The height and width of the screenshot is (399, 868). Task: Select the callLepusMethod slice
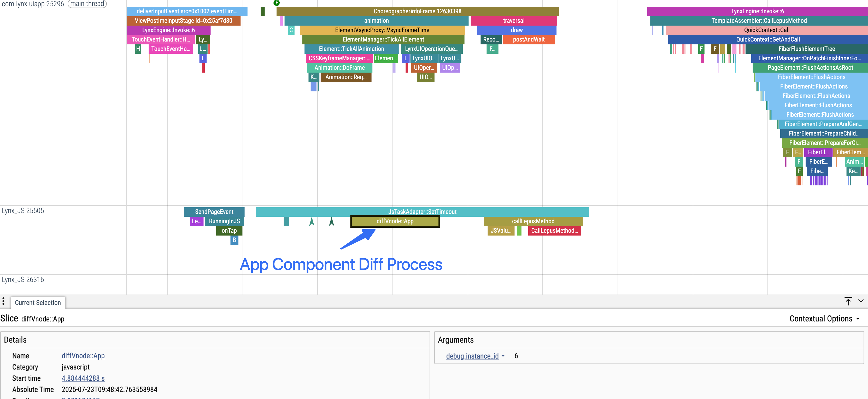tap(533, 221)
